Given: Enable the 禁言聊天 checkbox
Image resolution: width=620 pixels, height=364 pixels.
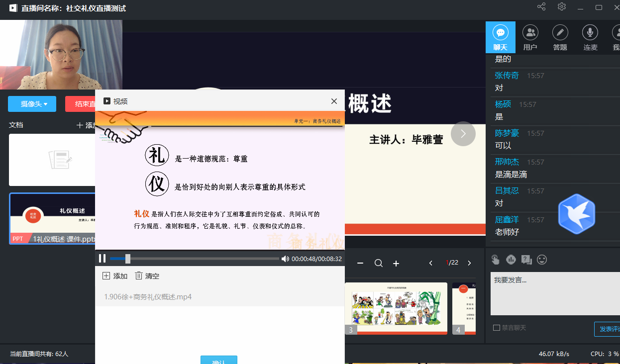Looking at the screenshot, I should click(x=496, y=328).
